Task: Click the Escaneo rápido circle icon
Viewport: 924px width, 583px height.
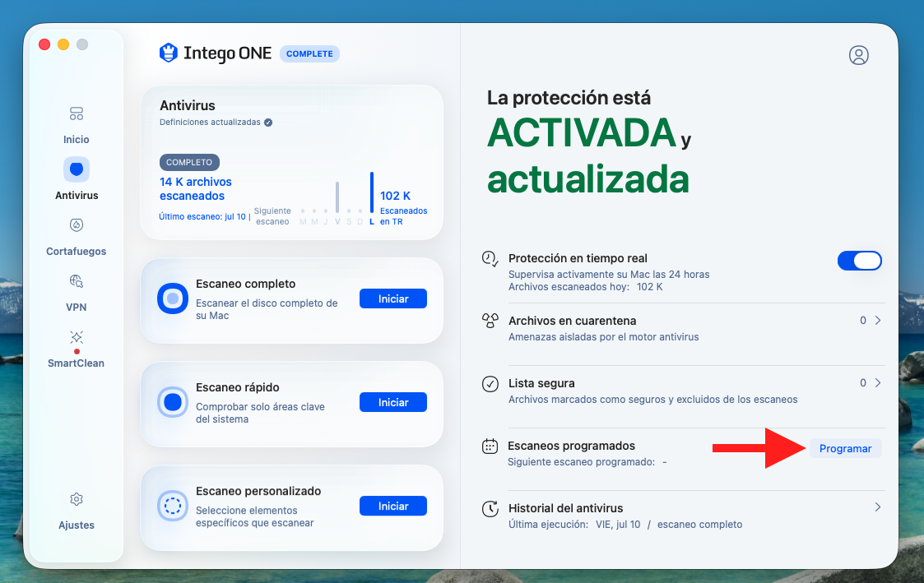Action: point(173,402)
